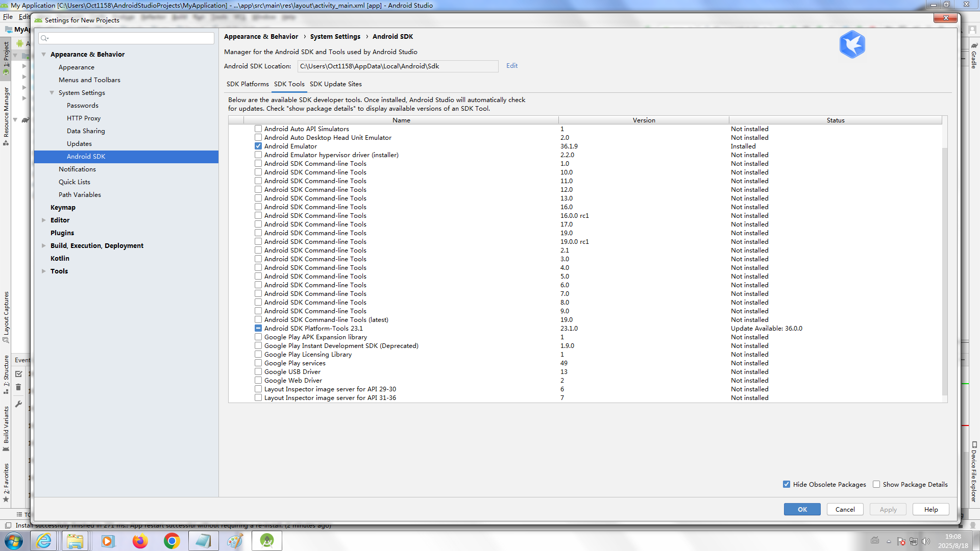Viewport: 980px width, 551px height.
Task: Open search history dropdown in settings search
Action: (x=45, y=38)
